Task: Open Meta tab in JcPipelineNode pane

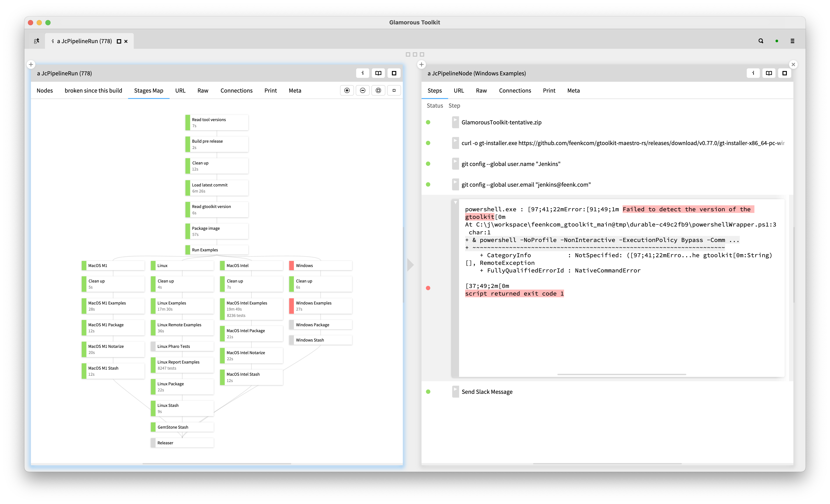Action: point(573,91)
